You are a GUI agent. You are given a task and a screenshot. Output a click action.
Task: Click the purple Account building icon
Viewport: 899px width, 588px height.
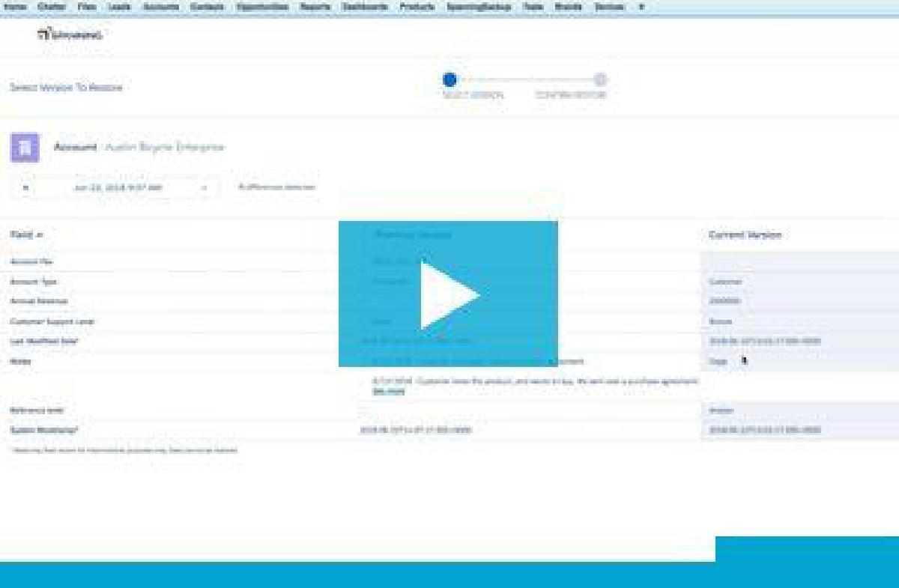coord(25,148)
